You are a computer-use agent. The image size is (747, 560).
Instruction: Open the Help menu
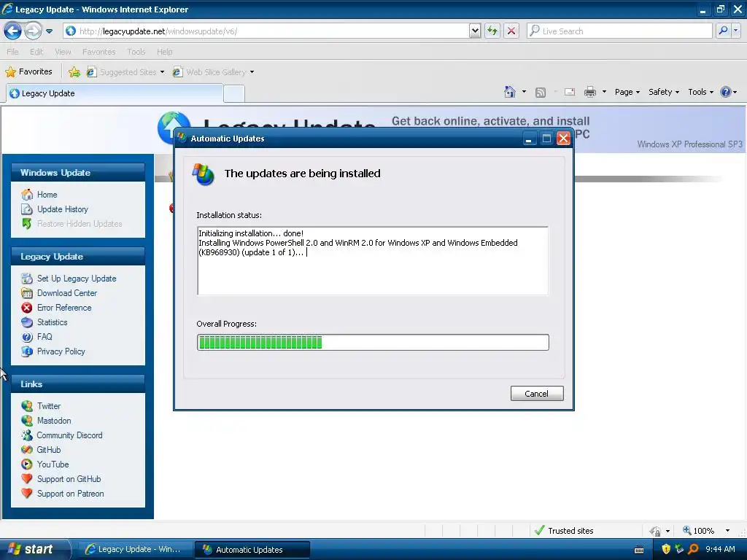tap(164, 52)
